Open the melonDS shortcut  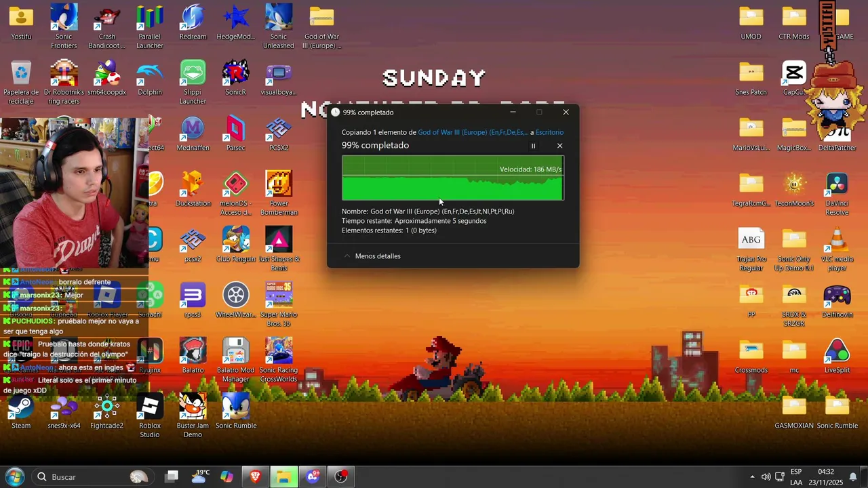click(x=236, y=194)
